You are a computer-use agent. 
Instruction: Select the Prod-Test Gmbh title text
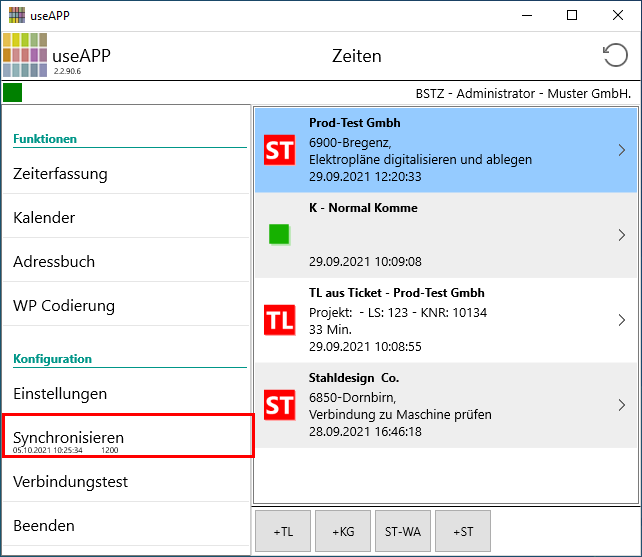pyautogui.click(x=355, y=123)
